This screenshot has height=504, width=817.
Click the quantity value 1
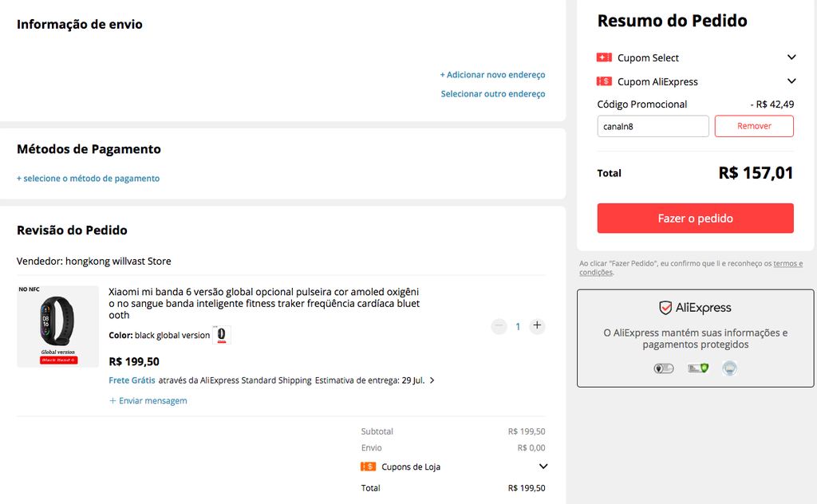518,326
